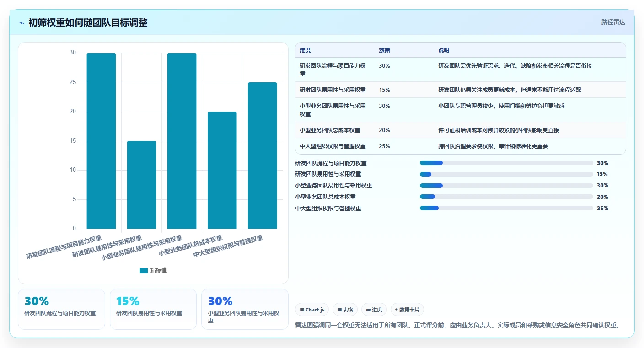Click the chart bar for 中大型组织权限与管理权重
This screenshot has width=644, height=348.
coord(263,155)
